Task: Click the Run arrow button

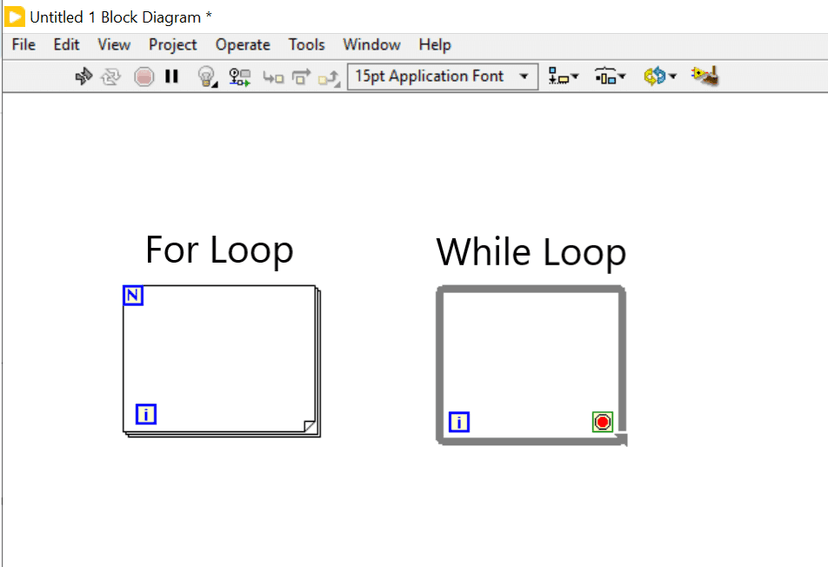Action: coord(84,76)
